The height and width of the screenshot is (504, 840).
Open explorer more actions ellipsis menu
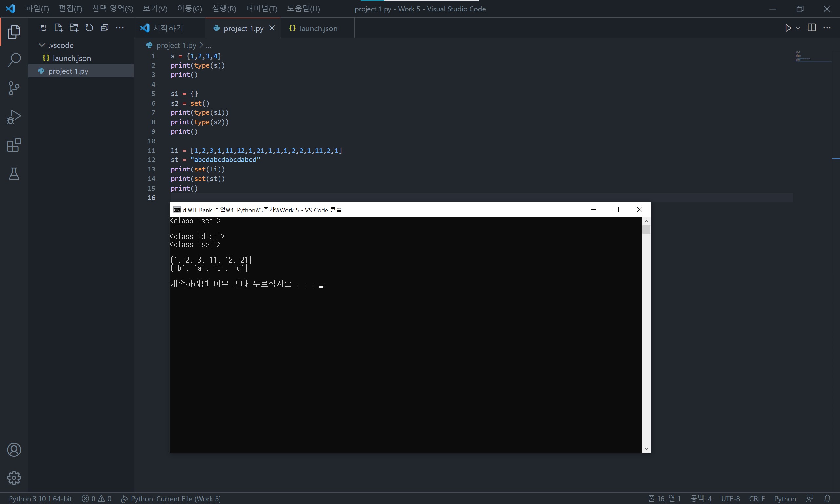pos(120,28)
